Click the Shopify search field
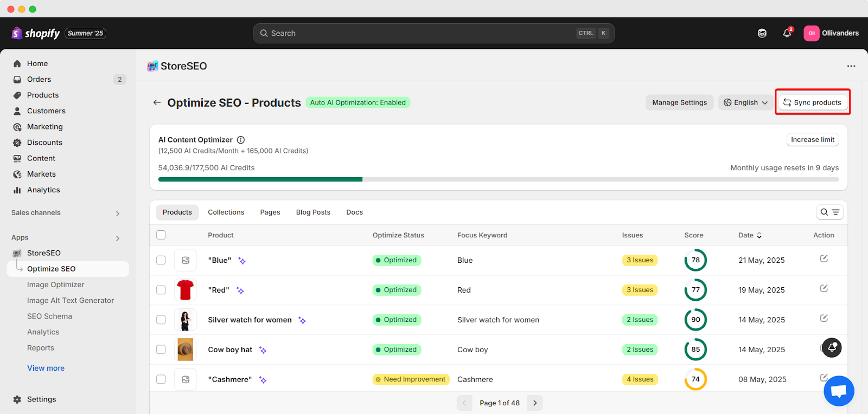This screenshot has width=868, height=414. tap(433, 33)
